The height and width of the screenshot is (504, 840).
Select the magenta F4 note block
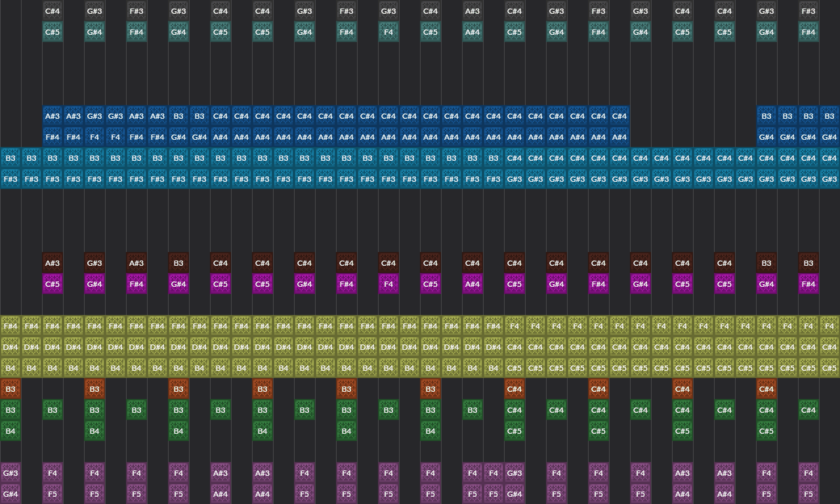tap(388, 284)
